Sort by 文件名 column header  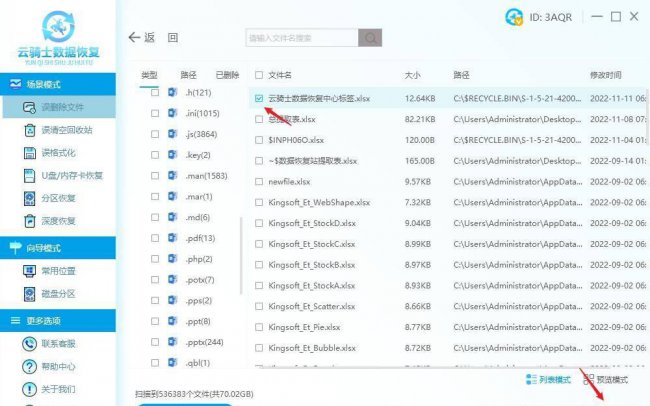click(x=280, y=75)
